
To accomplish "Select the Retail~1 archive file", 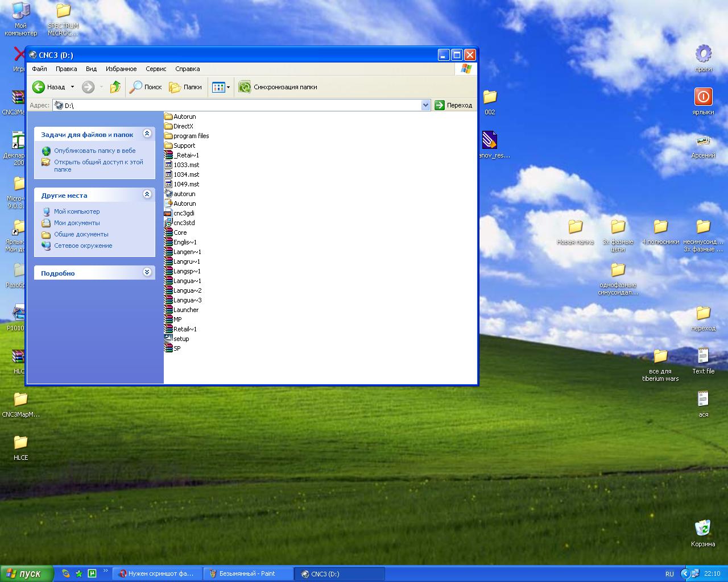I will click(180, 329).
